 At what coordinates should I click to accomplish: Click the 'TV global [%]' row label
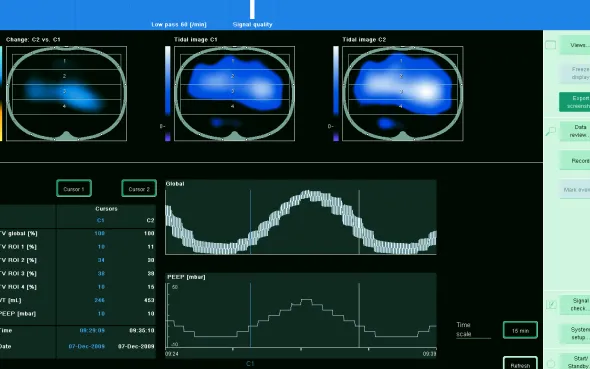[19, 234]
